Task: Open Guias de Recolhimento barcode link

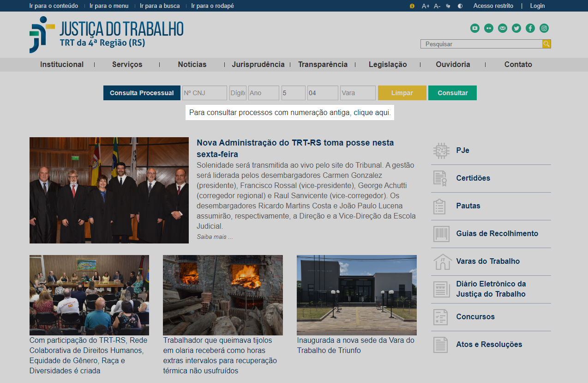Action: (x=497, y=234)
